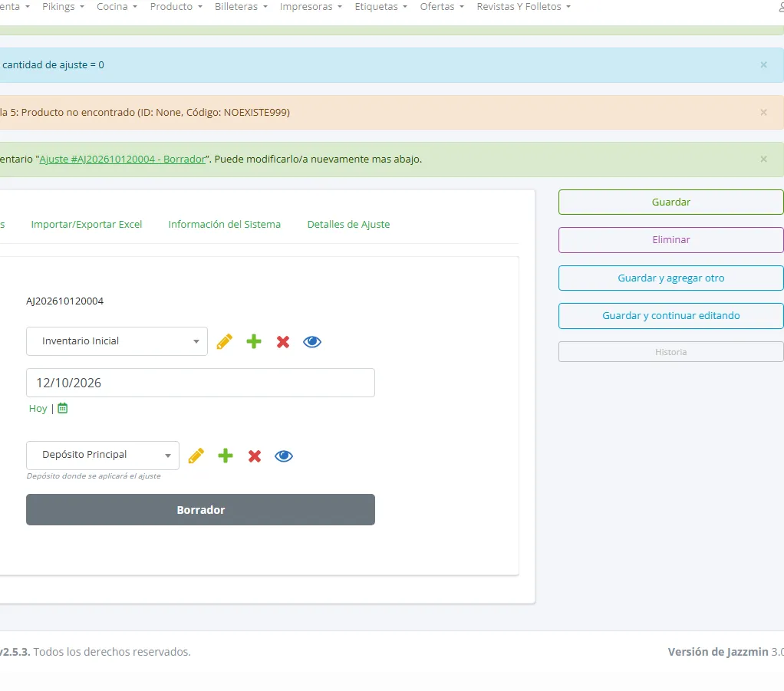View the selected Depósito Principal
The width and height of the screenshot is (784, 691).
tap(284, 456)
